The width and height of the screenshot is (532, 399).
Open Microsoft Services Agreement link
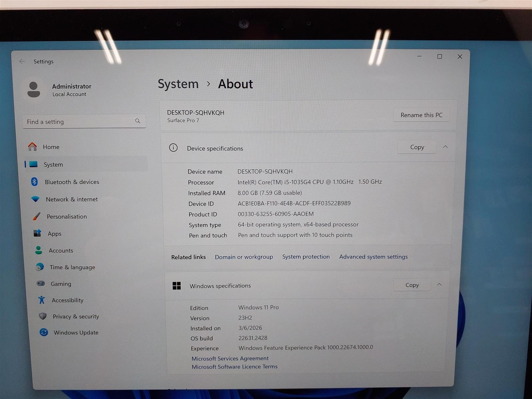pyautogui.click(x=230, y=358)
